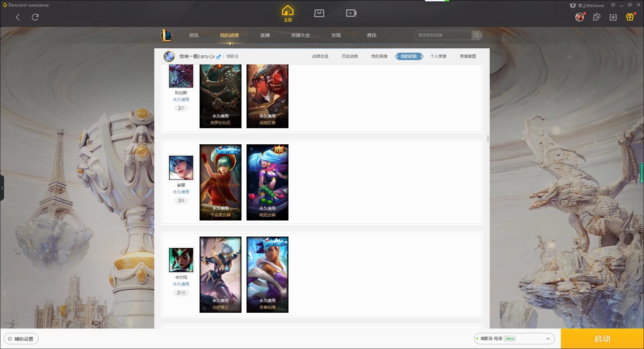Click the male gender symbol icon
This screenshot has width=644, height=349.
218,57
